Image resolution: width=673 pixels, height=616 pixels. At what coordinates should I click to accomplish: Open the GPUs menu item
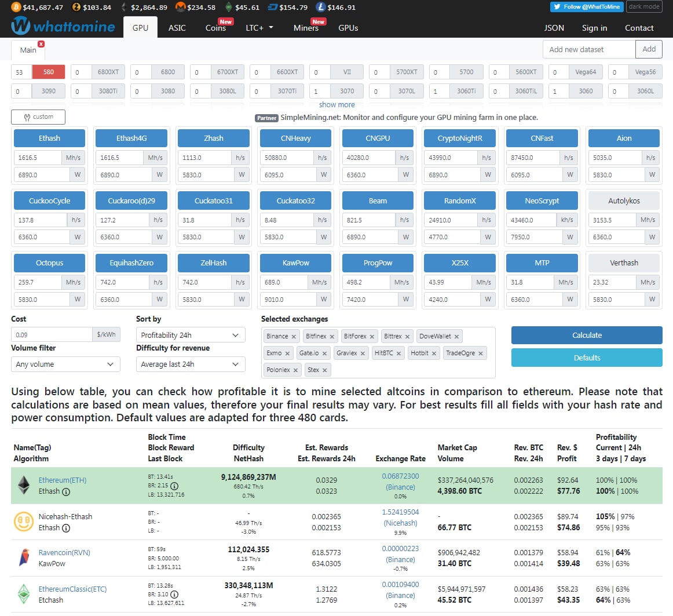(x=348, y=27)
